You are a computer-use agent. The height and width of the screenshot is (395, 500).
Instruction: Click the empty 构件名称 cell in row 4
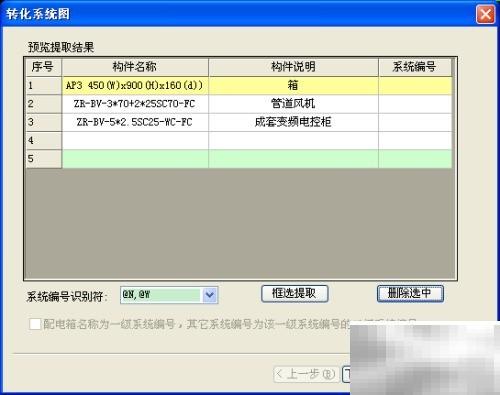point(135,141)
